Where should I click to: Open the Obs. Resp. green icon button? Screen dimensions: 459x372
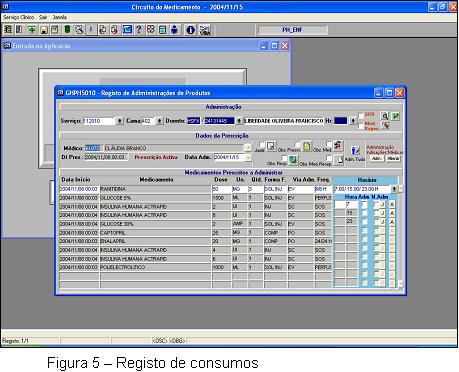pos(293,160)
